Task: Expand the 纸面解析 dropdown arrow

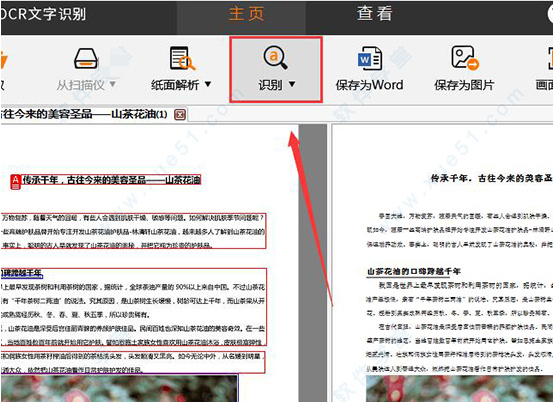Action: point(208,84)
